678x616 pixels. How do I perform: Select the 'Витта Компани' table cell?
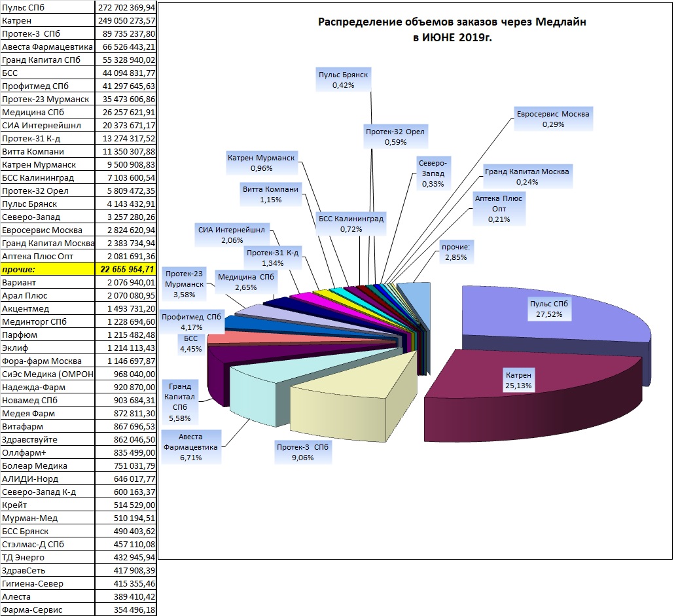click(48, 151)
